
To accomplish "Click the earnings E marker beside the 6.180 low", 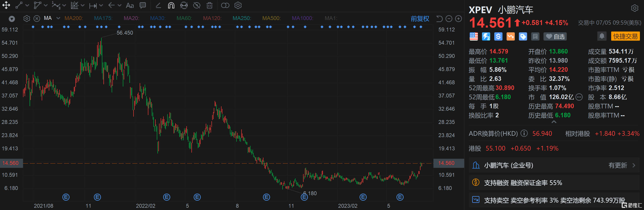I will click(x=304, y=197).
